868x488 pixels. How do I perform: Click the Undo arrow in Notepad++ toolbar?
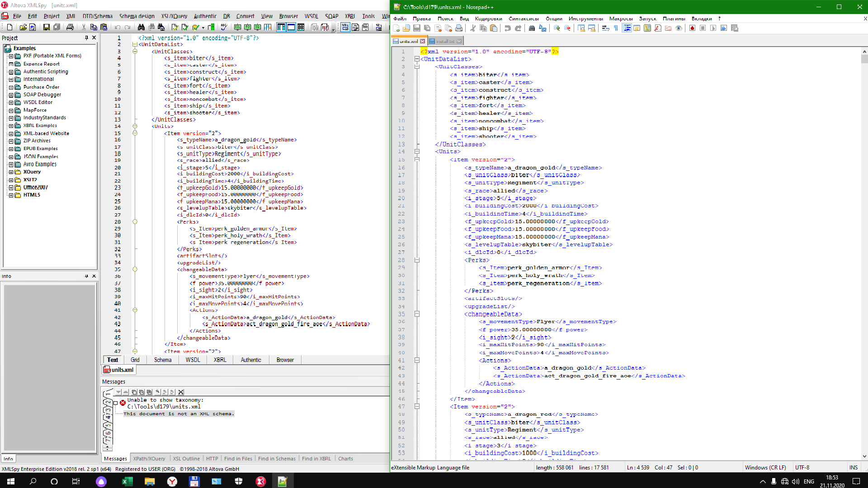[x=508, y=28]
